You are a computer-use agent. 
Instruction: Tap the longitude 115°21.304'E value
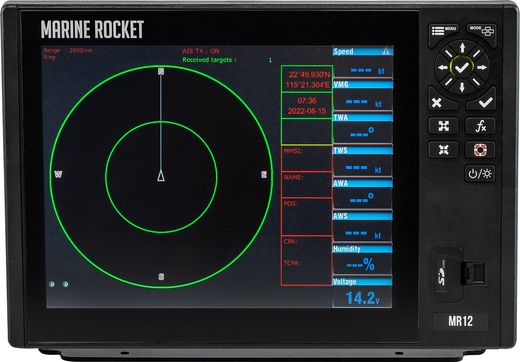[x=308, y=85]
